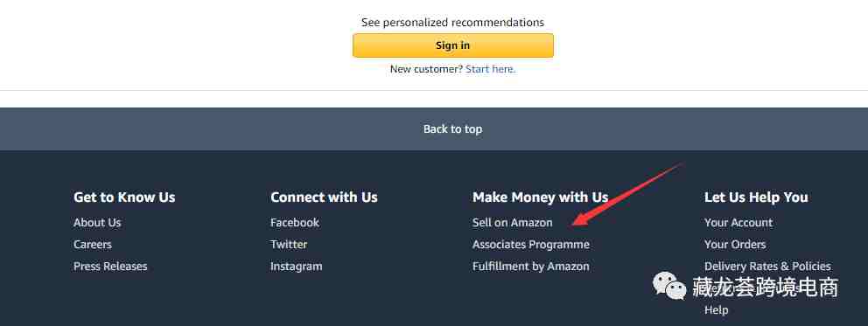Go to Your Orders link
868x326 pixels.
pos(735,244)
